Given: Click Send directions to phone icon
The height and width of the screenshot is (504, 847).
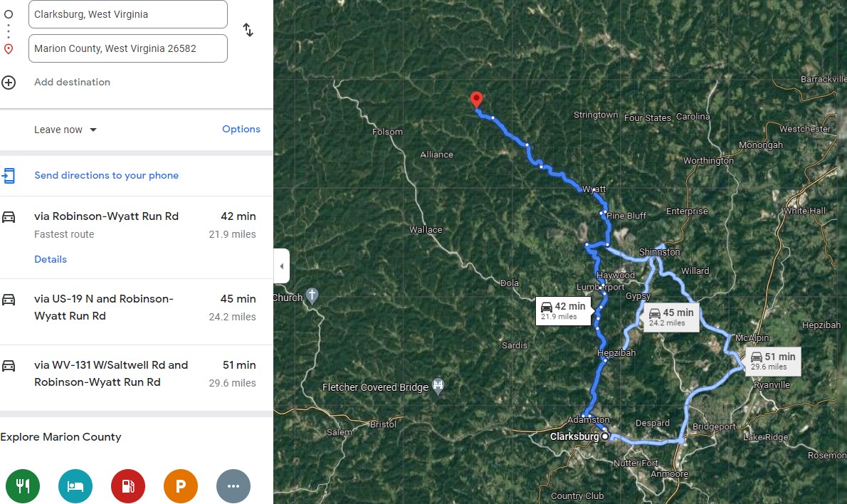Looking at the screenshot, I should [x=9, y=175].
